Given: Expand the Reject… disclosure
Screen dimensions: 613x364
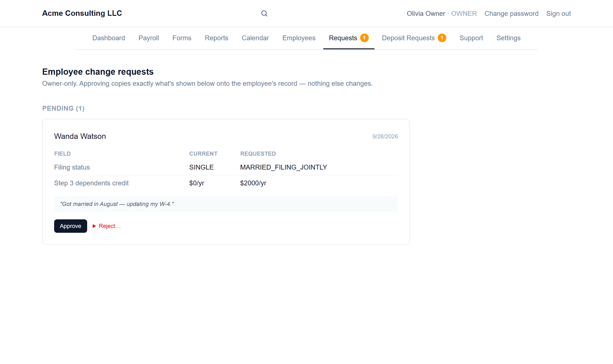Looking at the screenshot, I should (106, 226).
